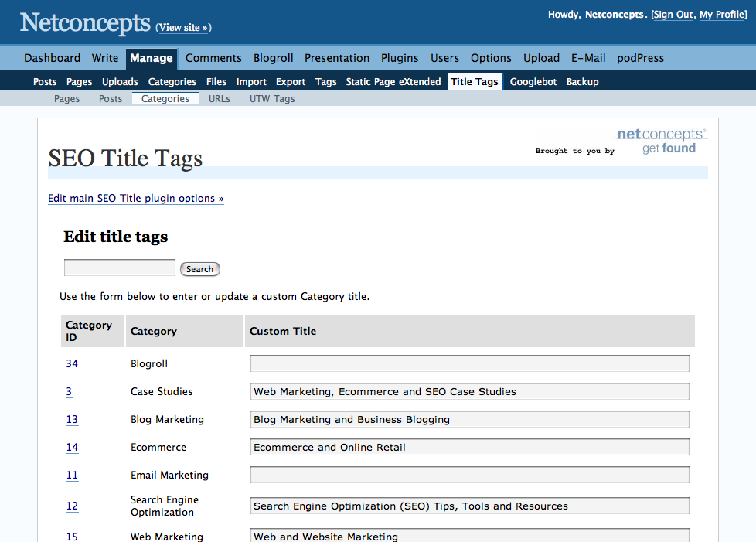Viewport: 756px width, 542px height.
Task: Open the Users menu
Action: coord(444,58)
